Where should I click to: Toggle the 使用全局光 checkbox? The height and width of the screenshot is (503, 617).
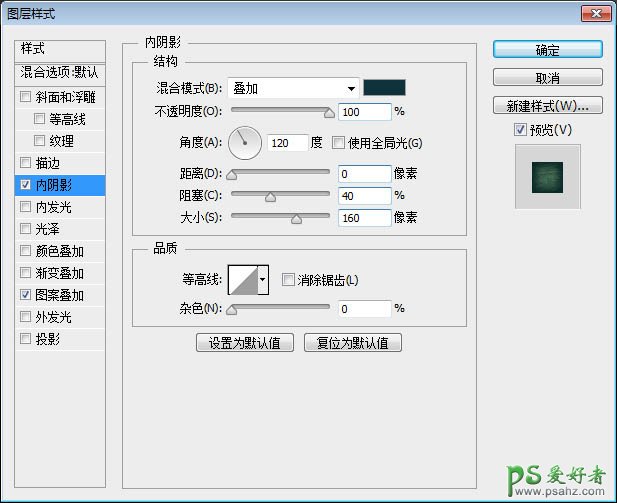click(x=338, y=143)
